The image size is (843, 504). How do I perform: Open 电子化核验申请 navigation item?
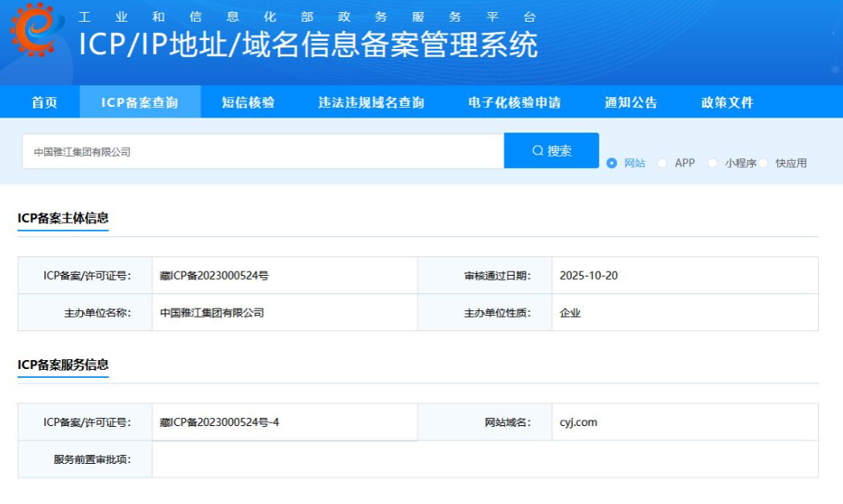(x=514, y=102)
